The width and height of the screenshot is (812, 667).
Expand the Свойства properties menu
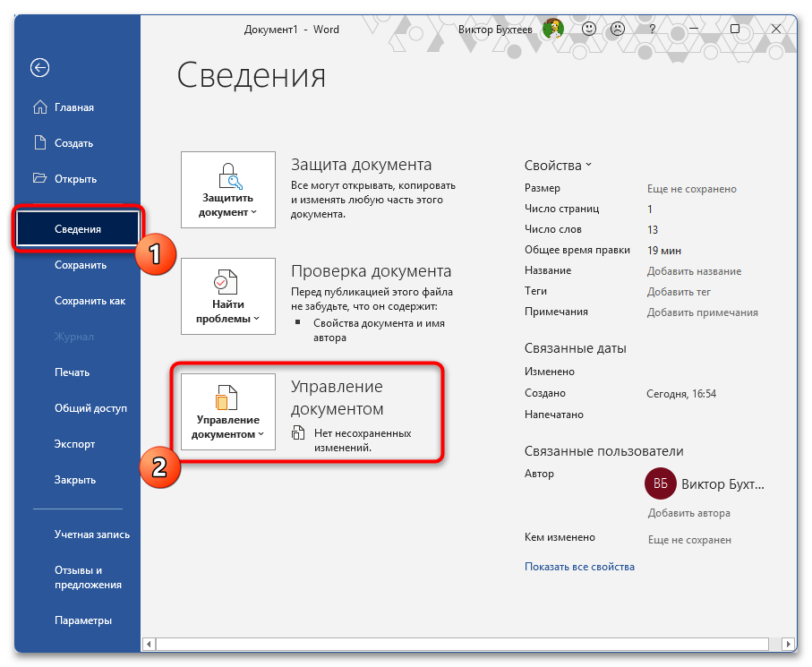pyautogui.click(x=558, y=166)
